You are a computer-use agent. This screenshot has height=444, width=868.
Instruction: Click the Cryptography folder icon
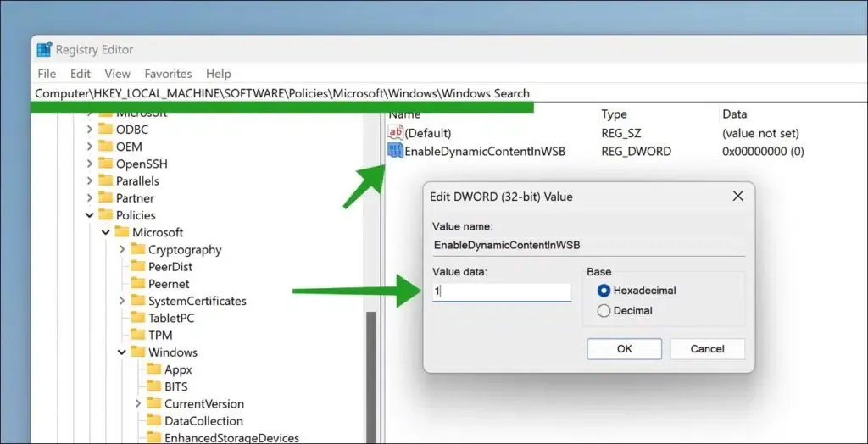138,249
